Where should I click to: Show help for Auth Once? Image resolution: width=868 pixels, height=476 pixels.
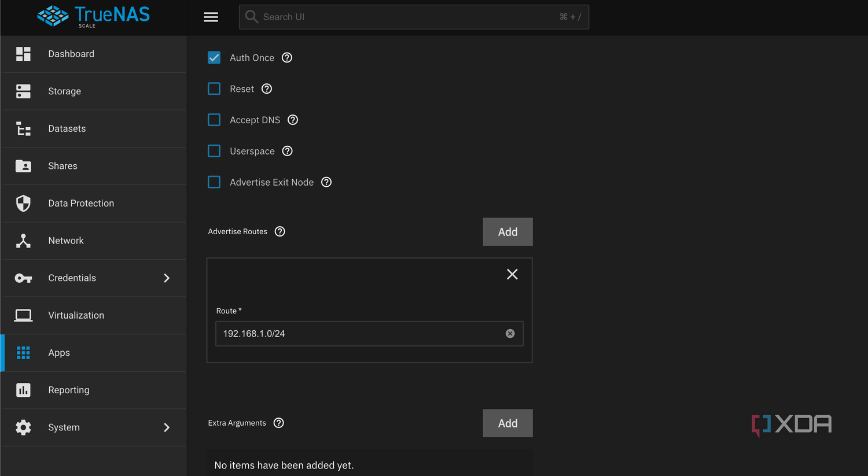pyautogui.click(x=287, y=58)
